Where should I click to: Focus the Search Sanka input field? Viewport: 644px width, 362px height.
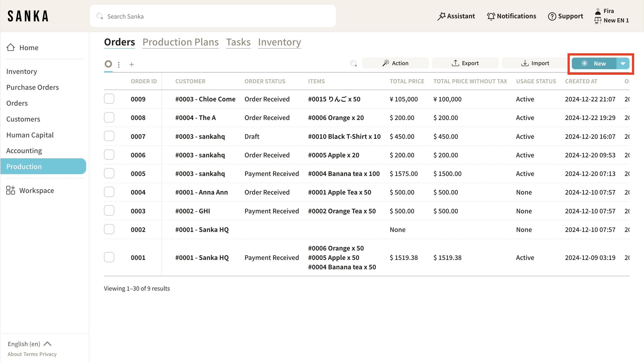(x=212, y=16)
